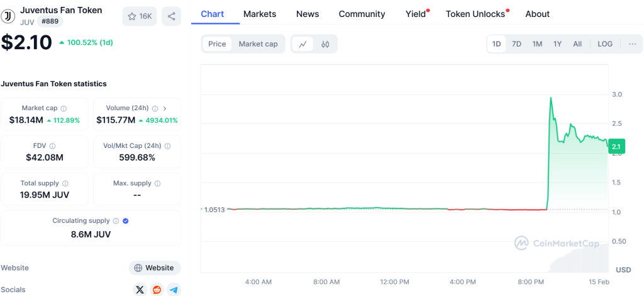The image size is (644, 296).
Task: Toggle chart to Price view
Action: (217, 44)
